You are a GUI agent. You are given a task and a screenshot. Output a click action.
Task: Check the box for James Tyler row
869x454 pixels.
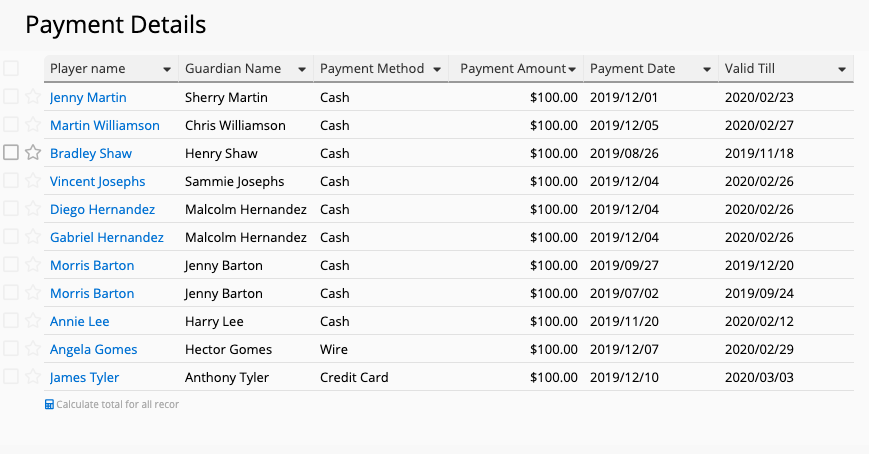[11, 376]
